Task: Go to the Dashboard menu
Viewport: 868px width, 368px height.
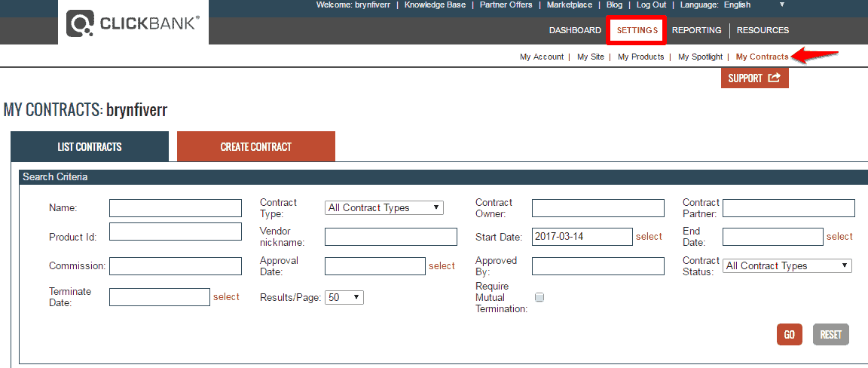Action: click(575, 30)
